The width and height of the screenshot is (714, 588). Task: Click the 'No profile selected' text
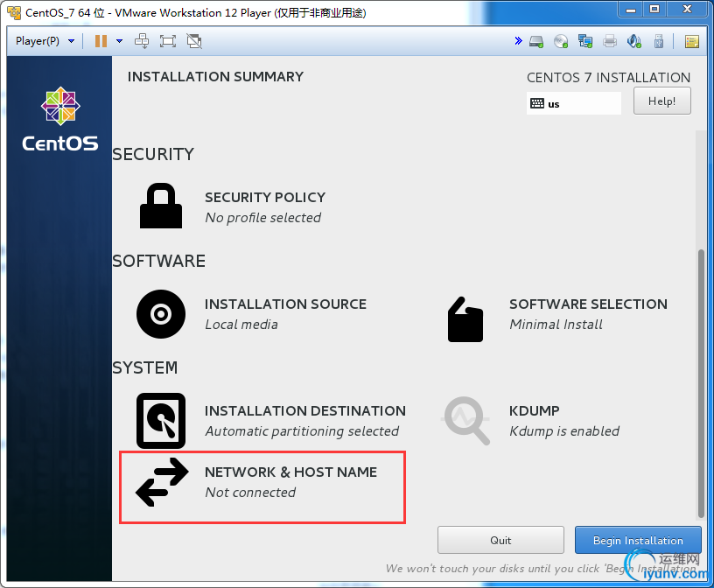click(262, 218)
